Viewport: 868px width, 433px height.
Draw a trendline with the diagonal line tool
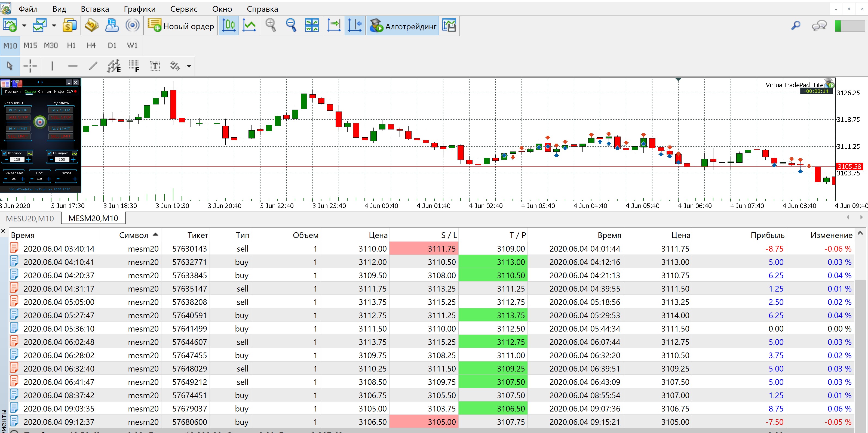pos(93,66)
